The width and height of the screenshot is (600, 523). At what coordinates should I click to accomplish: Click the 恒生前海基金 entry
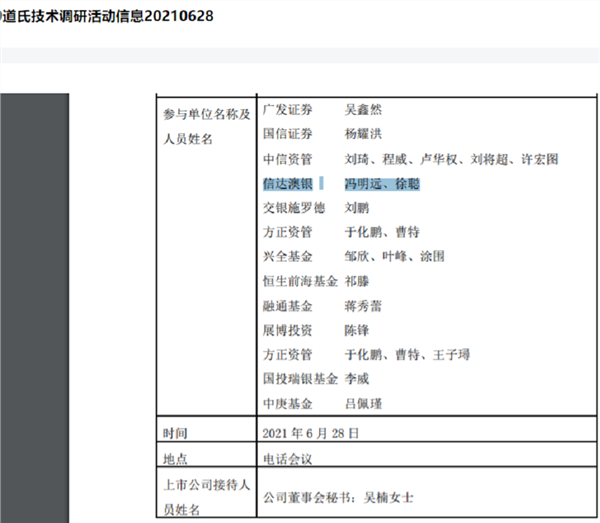pyautogui.click(x=300, y=281)
